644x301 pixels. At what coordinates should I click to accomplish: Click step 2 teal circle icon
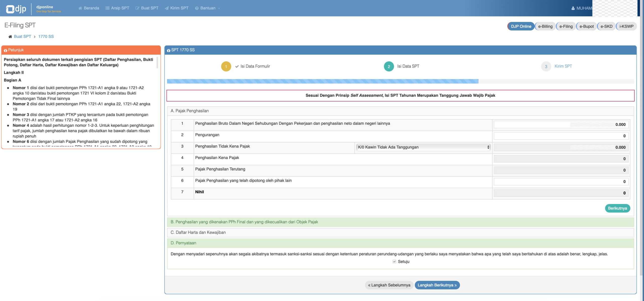[x=389, y=66]
